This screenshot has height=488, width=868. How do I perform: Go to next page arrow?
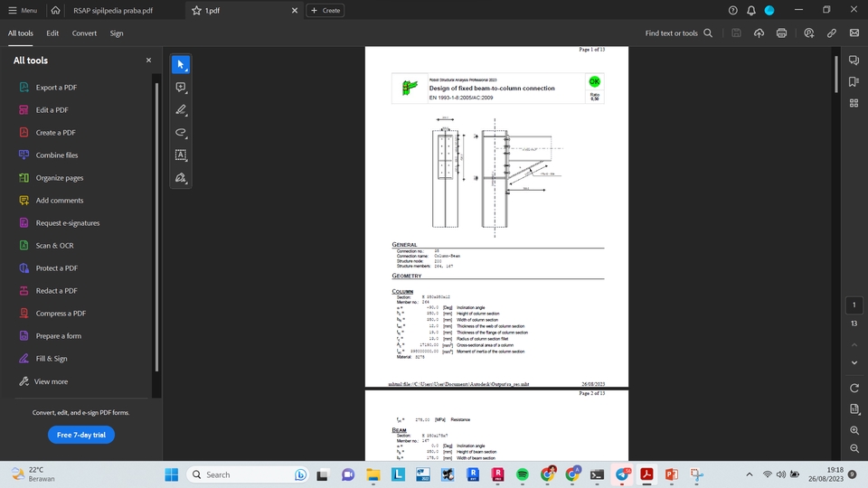coord(854,363)
